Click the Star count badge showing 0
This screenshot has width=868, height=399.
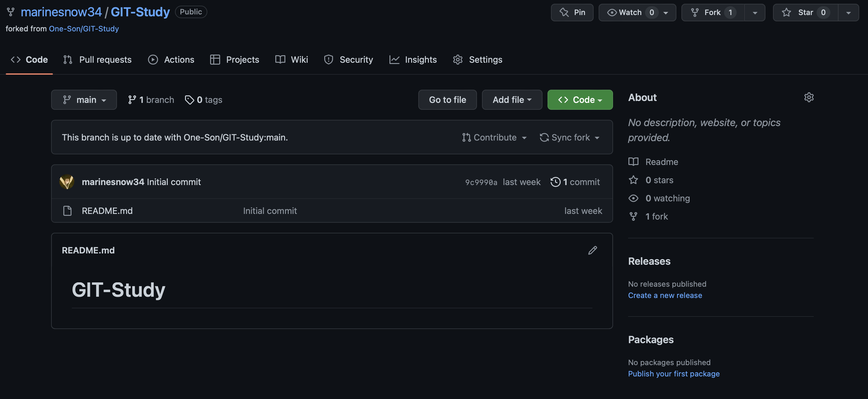(x=823, y=13)
